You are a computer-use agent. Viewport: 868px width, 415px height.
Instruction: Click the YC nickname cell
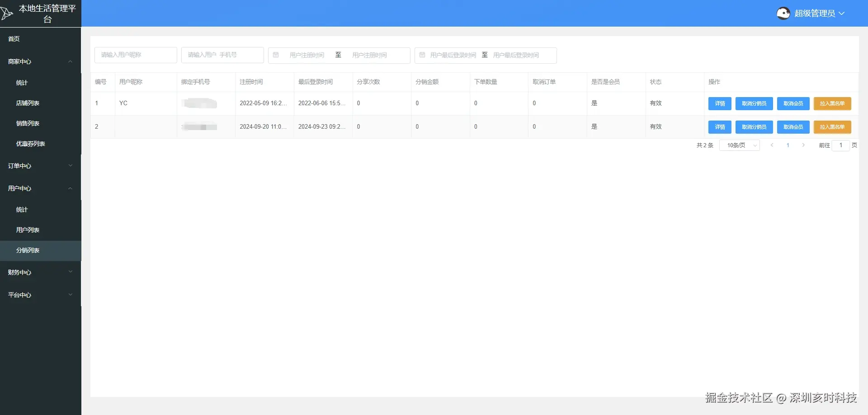point(146,103)
